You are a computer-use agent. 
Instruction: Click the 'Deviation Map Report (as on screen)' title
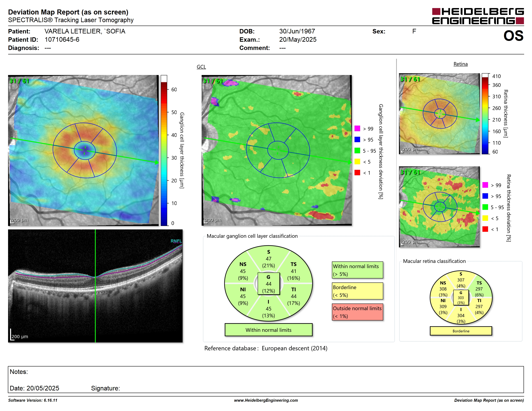[x=68, y=12]
